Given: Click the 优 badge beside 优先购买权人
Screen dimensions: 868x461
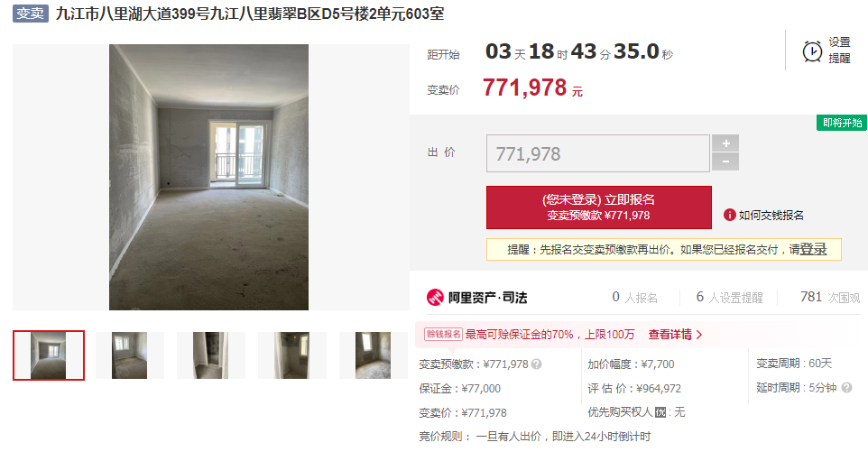Looking at the screenshot, I should click(x=660, y=412).
